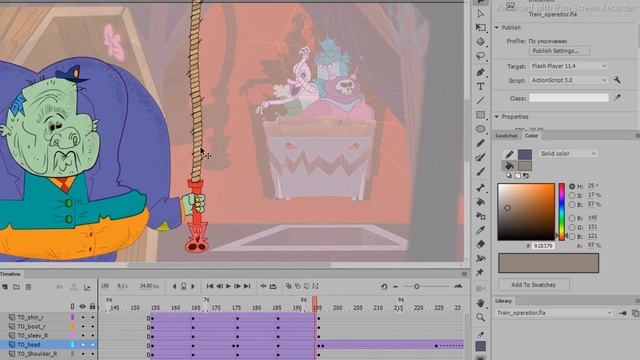Screen dimensions: 640x360
Task: Open the Color panel options menu
Action: tap(637, 136)
